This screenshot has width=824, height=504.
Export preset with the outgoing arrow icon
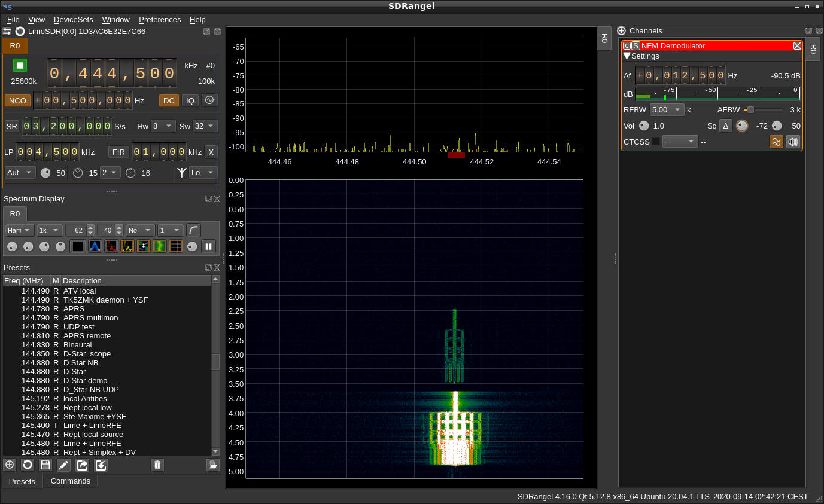tap(83, 465)
